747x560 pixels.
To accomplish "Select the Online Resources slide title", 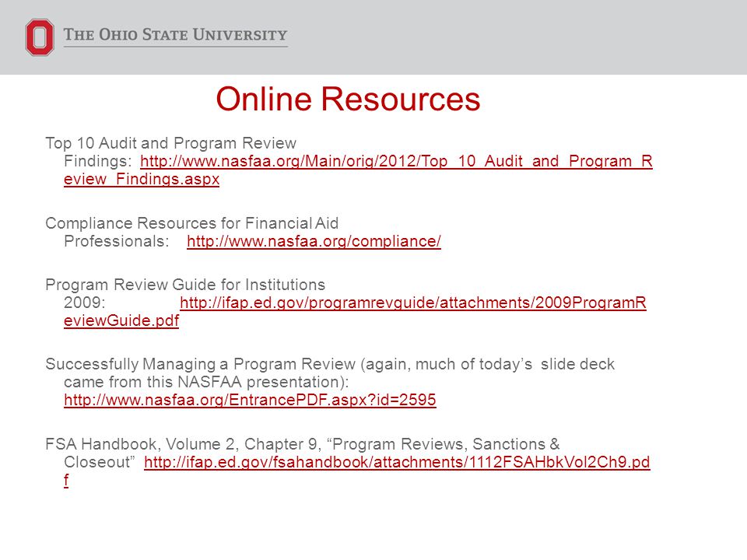I will pyautogui.click(x=348, y=99).
